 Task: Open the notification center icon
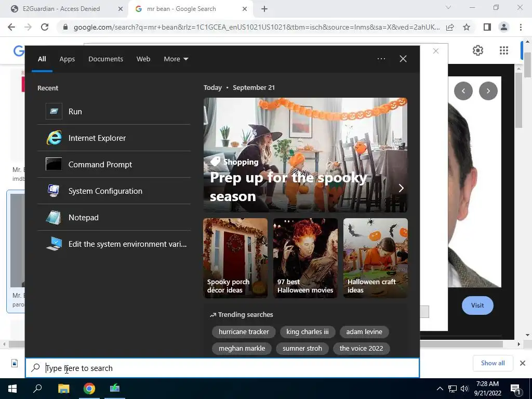[x=515, y=389]
